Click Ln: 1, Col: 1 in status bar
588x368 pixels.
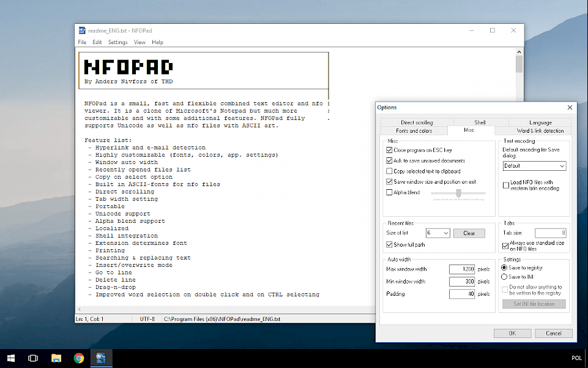[x=89, y=319]
